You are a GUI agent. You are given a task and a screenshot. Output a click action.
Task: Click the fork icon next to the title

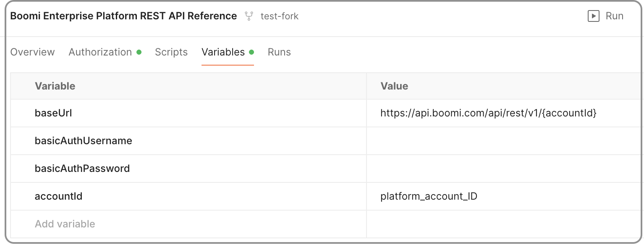(x=249, y=16)
